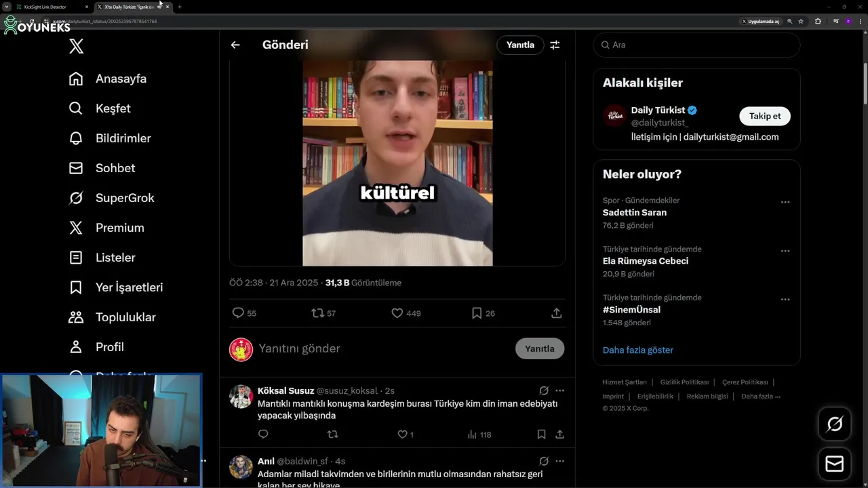Click the gray Yanıtla submit button
Viewport: 868px width, 488px height.
[x=540, y=348]
